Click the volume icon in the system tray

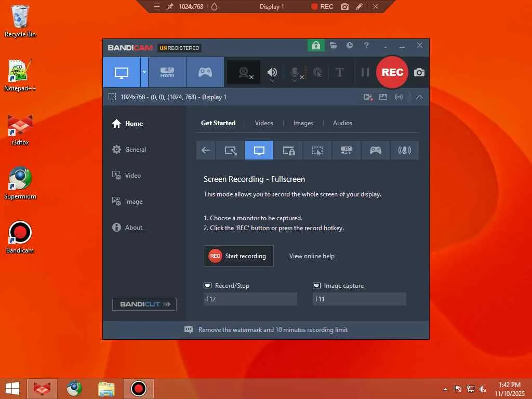click(483, 389)
